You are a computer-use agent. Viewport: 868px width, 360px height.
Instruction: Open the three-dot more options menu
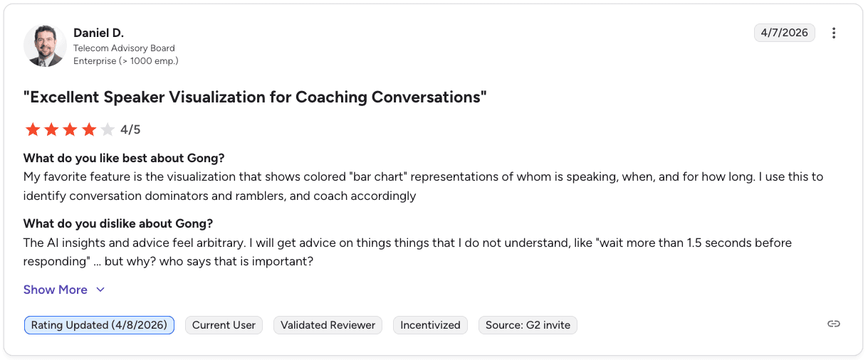834,33
